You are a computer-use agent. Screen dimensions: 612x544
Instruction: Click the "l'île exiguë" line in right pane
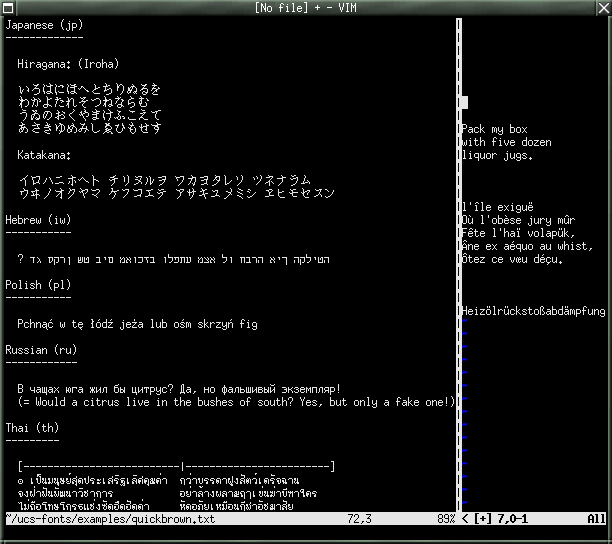pos(498,207)
